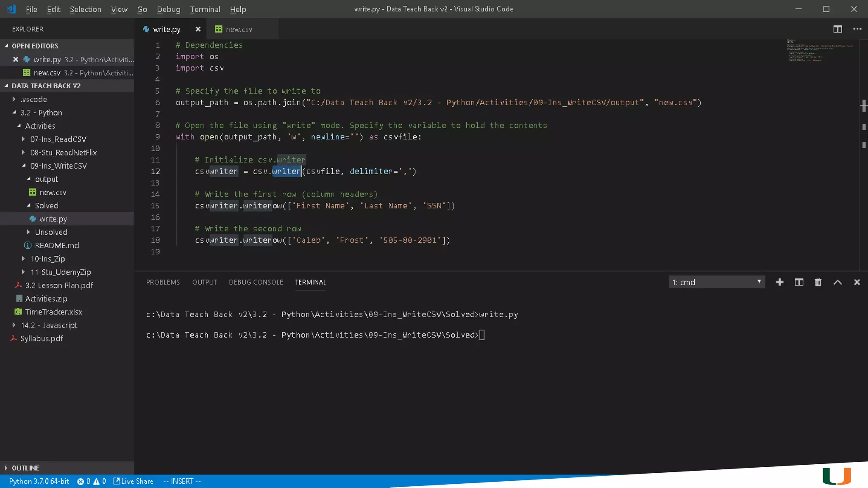Expand the OUTLINE section

25,468
